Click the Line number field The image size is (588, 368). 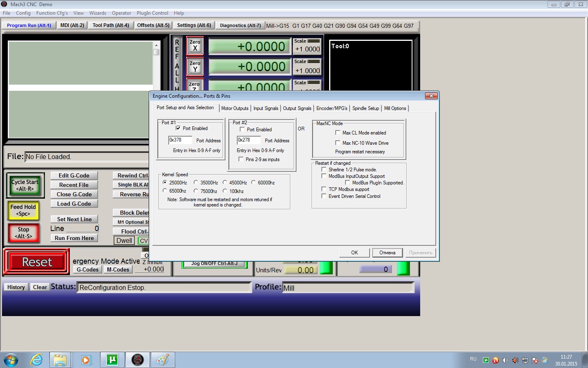click(x=82, y=229)
